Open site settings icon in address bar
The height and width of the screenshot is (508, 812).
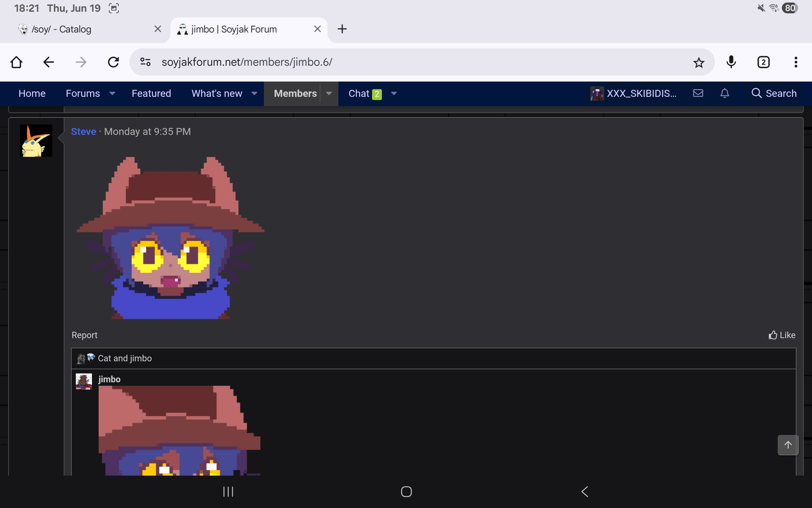click(x=145, y=62)
